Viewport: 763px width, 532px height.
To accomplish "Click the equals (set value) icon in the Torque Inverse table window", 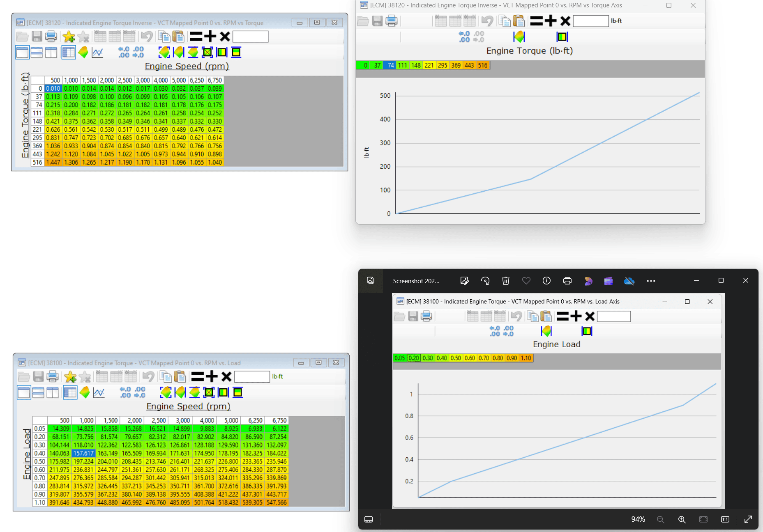I will [x=196, y=37].
